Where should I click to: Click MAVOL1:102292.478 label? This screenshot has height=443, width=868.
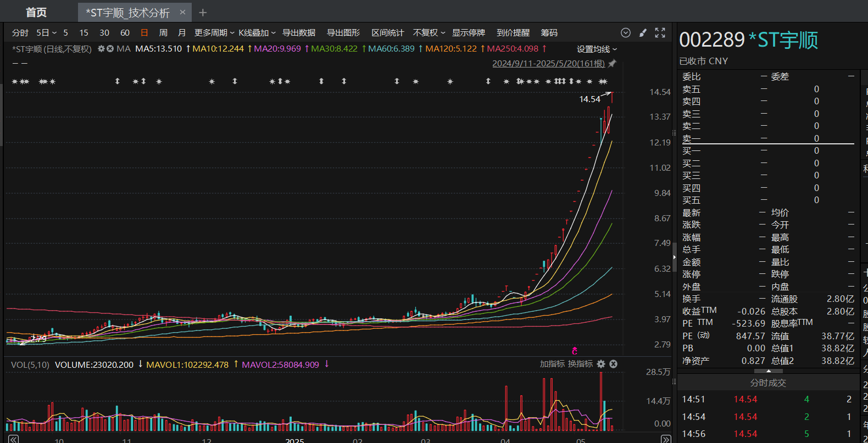pyautogui.click(x=187, y=365)
